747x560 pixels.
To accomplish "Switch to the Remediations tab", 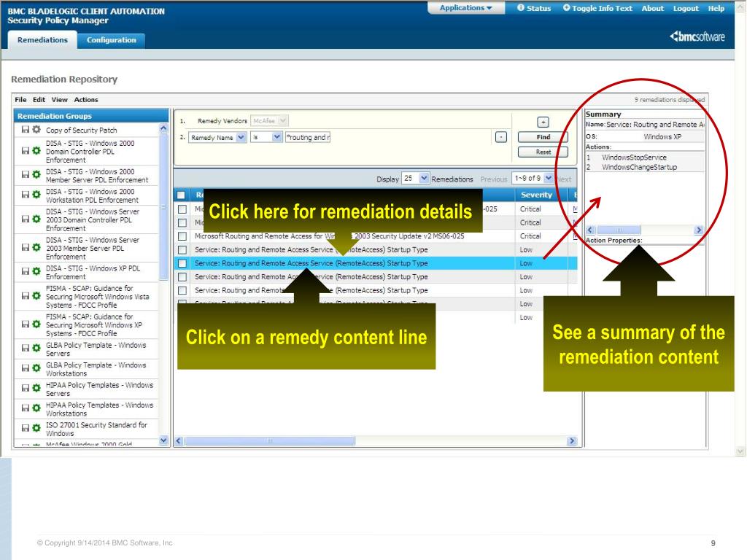I will 42,40.
